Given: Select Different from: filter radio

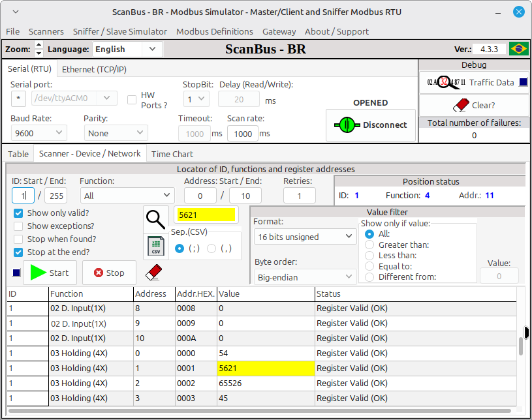Looking at the screenshot, I should click(369, 277).
